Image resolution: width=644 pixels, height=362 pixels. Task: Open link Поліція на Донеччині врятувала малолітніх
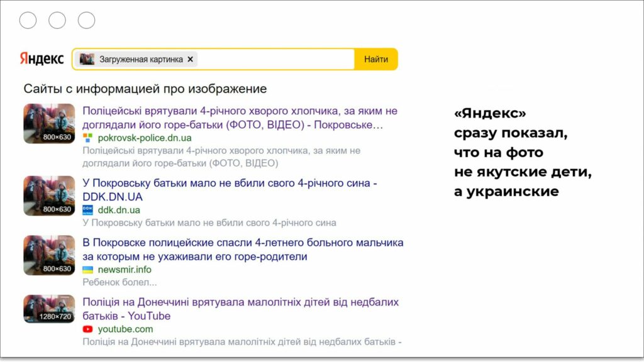coord(241,309)
